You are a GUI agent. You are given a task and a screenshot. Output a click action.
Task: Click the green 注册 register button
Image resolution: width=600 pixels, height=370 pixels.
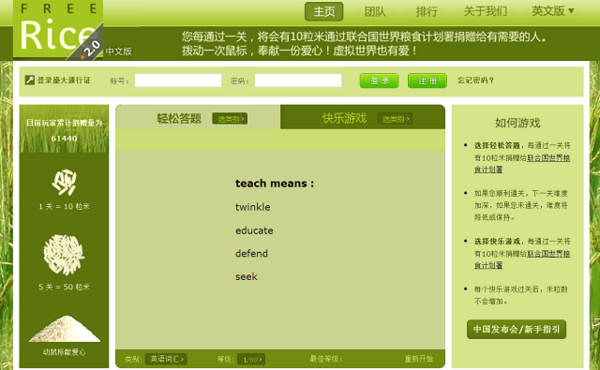click(427, 81)
